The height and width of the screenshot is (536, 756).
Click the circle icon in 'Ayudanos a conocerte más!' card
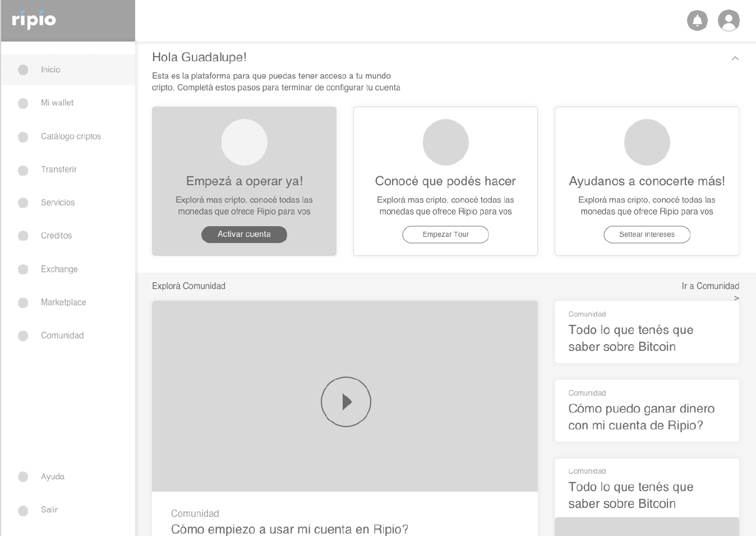point(647,142)
